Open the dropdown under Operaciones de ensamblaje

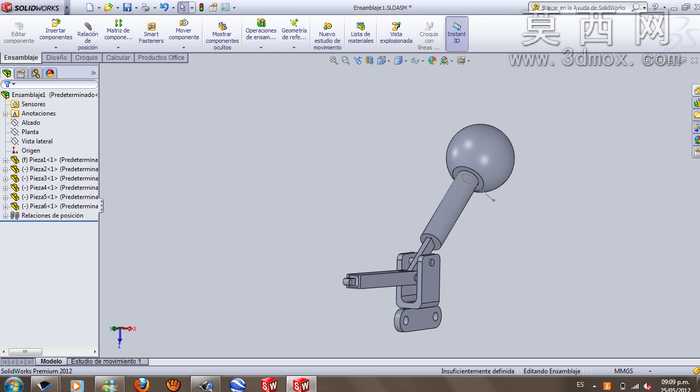pyautogui.click(x=261, y=47)
